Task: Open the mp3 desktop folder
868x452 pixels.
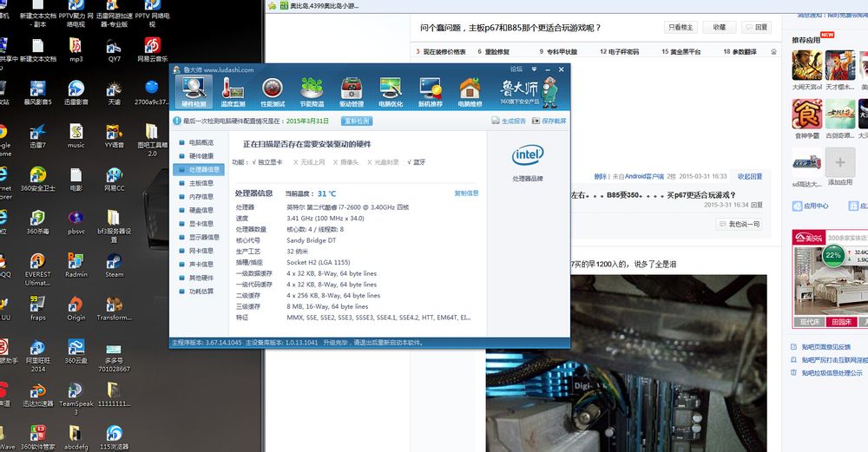Action: tap(76, 49)
